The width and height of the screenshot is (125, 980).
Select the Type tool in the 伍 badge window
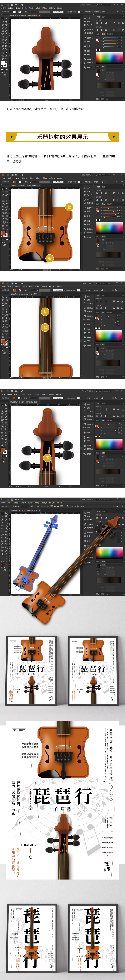[x=3, y=414]
